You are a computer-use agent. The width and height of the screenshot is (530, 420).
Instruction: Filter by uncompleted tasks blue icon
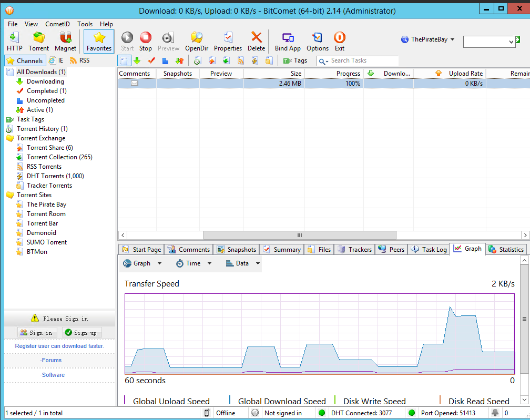[x=165, y=61]
